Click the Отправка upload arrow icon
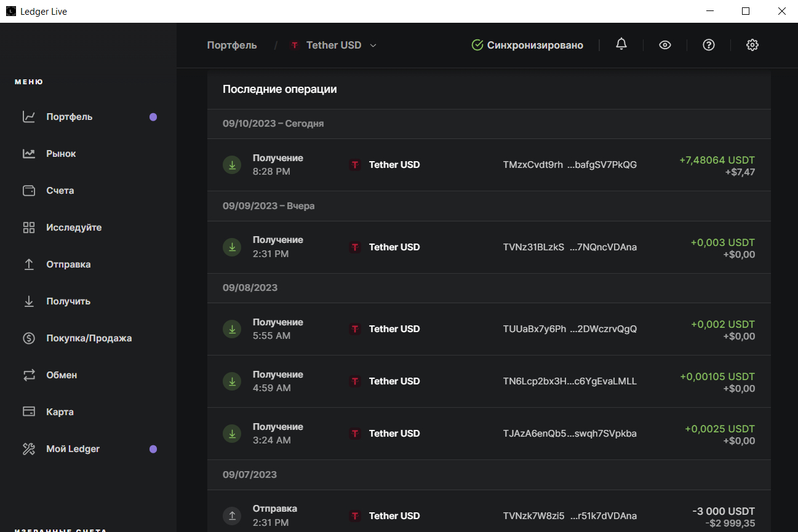 tap(29, 264)
